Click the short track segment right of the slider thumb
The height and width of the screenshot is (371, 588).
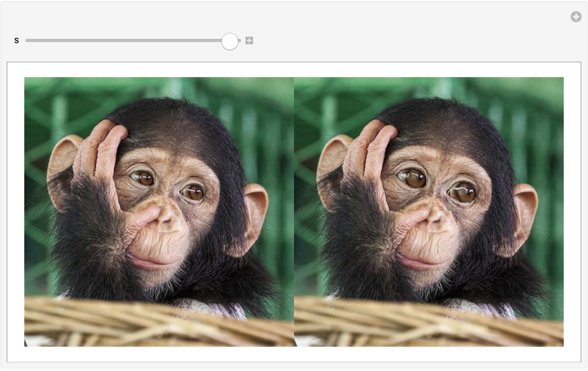click(x=239, y=40)
